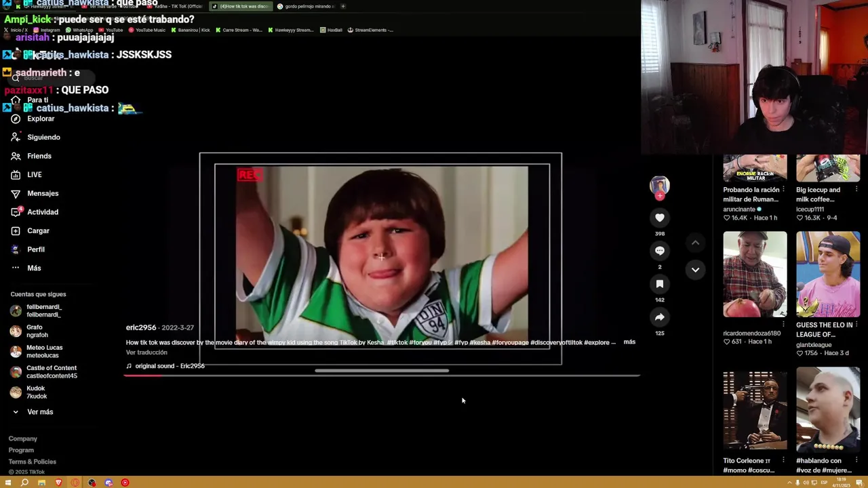Open options menu for Big icecup video
The image size is (868, 488).
857,190
